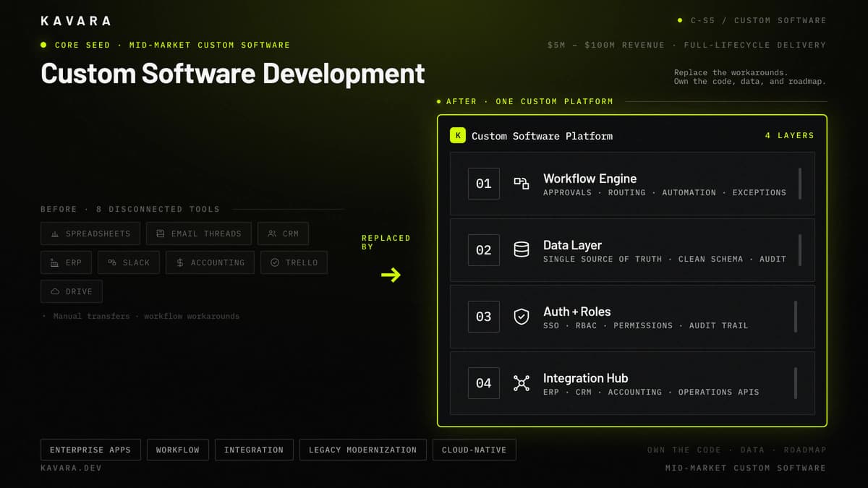Image resolution: width=868 pixels, height=488 pixels.
Task: Select the Drive tool chip
Action: tap(72, 291)
